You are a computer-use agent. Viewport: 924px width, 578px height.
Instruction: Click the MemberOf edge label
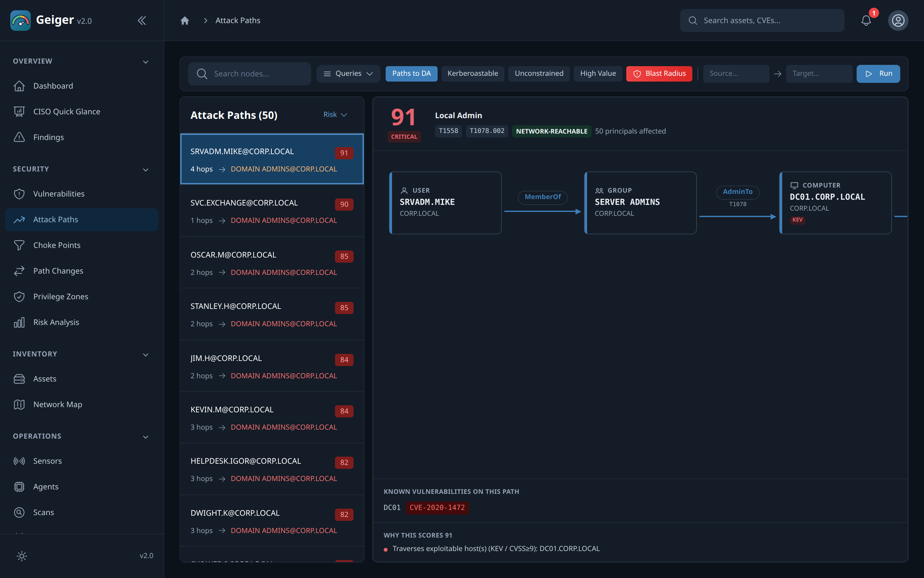click(x=543, y=197)
